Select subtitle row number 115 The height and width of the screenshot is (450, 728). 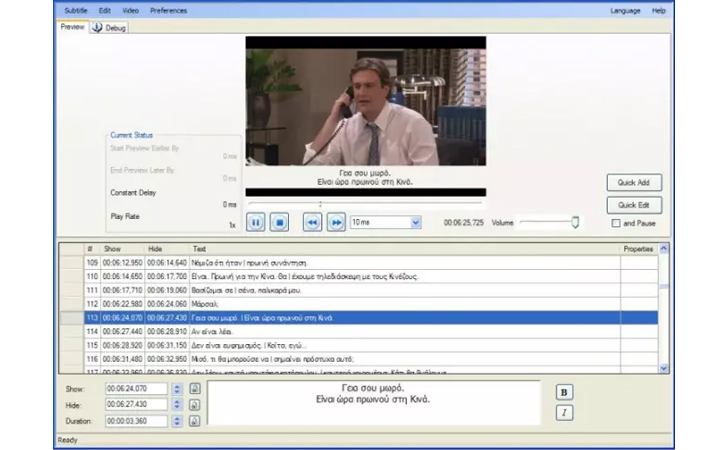358,346
